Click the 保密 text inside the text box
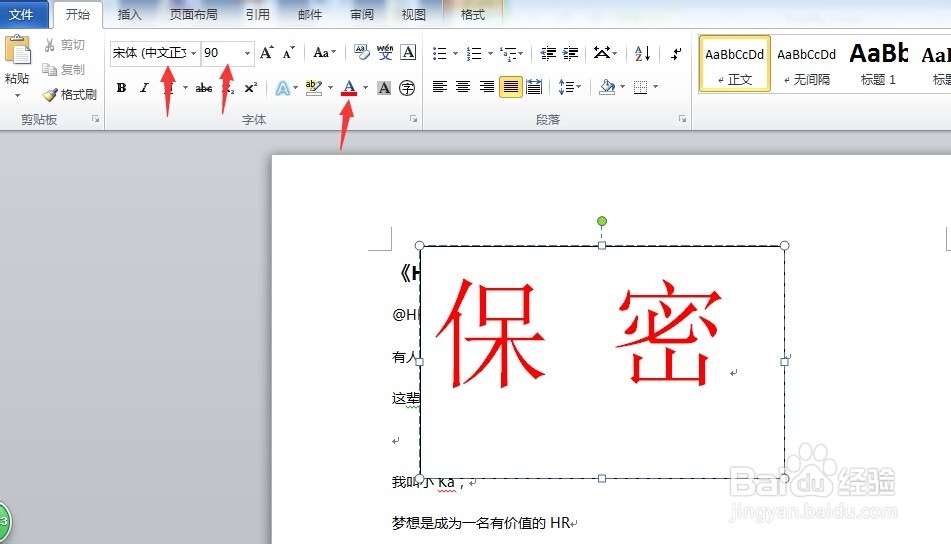 [x=579, y=334]
